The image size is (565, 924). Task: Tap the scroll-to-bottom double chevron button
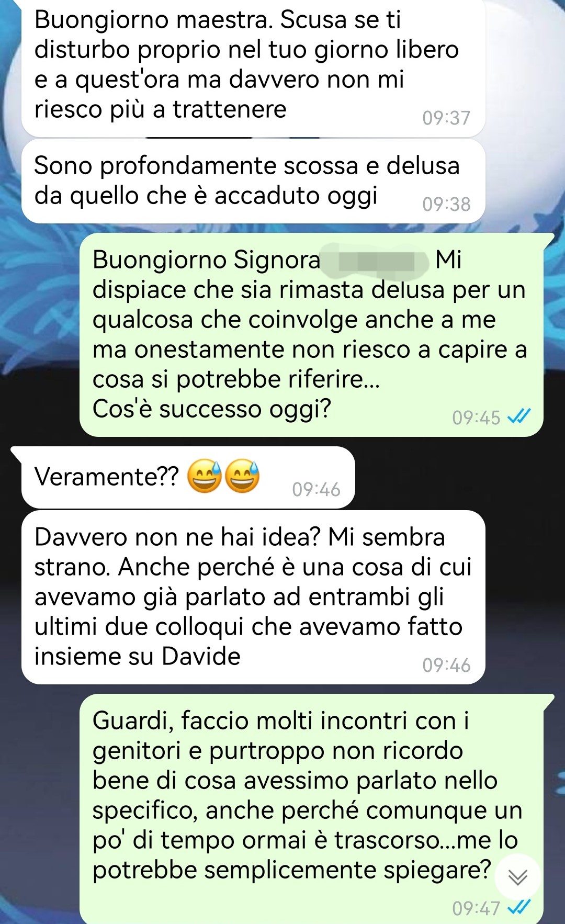pos(517,877)
